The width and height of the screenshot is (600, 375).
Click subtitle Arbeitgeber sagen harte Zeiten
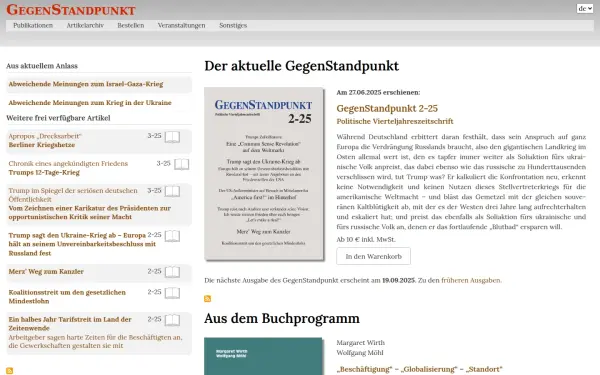point(95,342)
